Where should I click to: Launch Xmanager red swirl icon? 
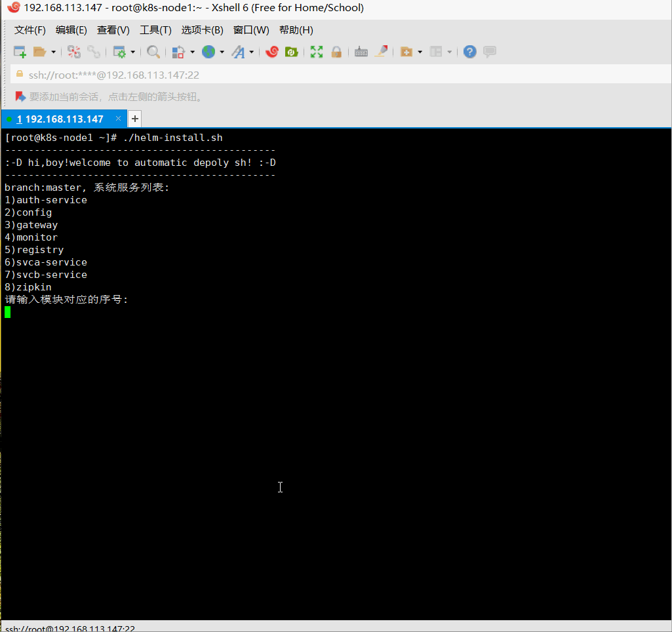[271, 52]
